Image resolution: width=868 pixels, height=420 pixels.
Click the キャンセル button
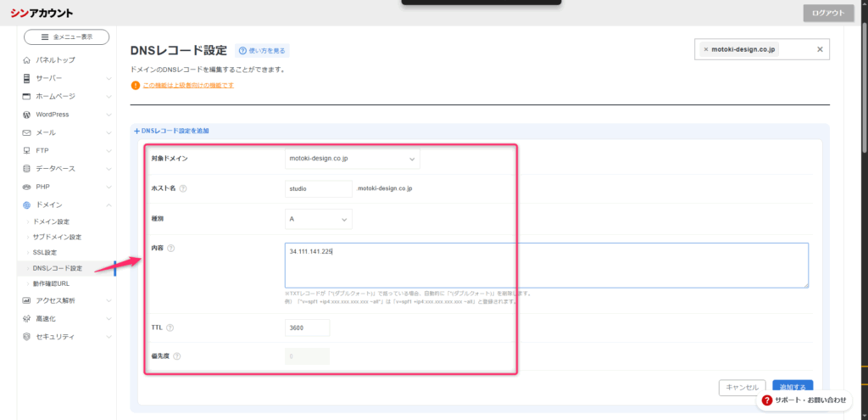[743, 387]
